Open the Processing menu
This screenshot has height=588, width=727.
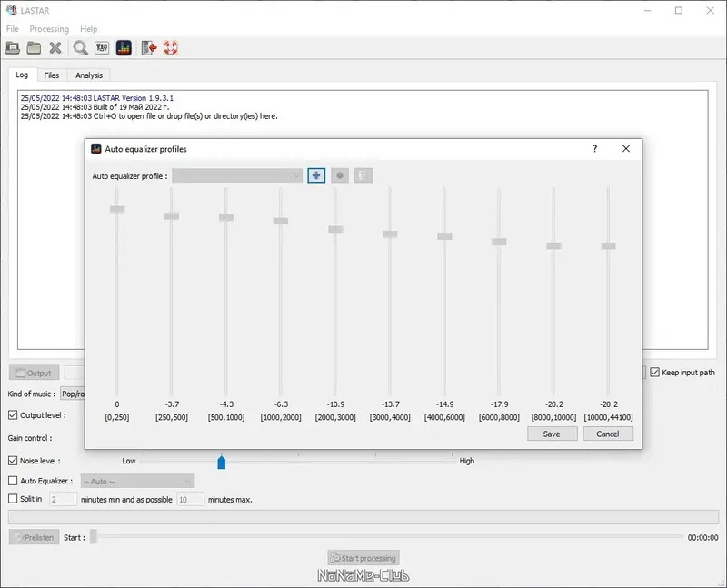click(x=49, y=29)
